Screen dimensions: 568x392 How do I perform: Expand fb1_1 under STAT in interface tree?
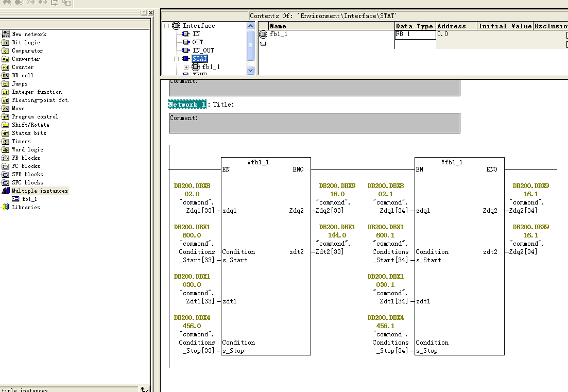[x=186, y=67]
